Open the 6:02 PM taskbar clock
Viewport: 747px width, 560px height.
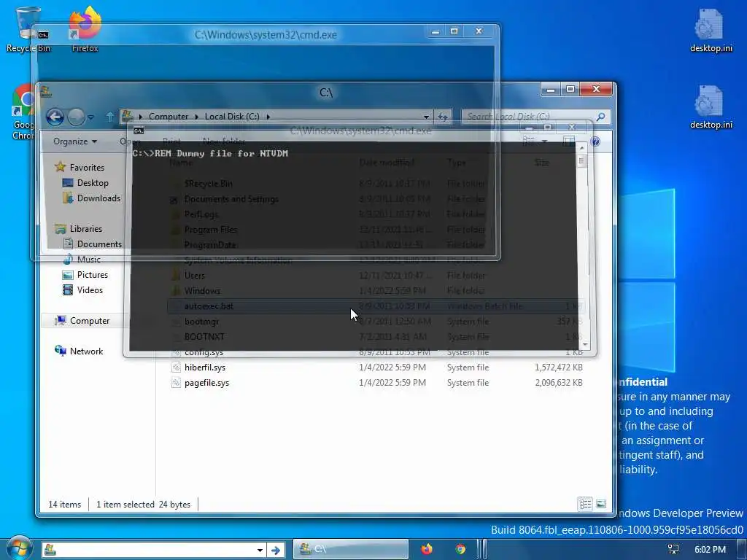(710, 550)
